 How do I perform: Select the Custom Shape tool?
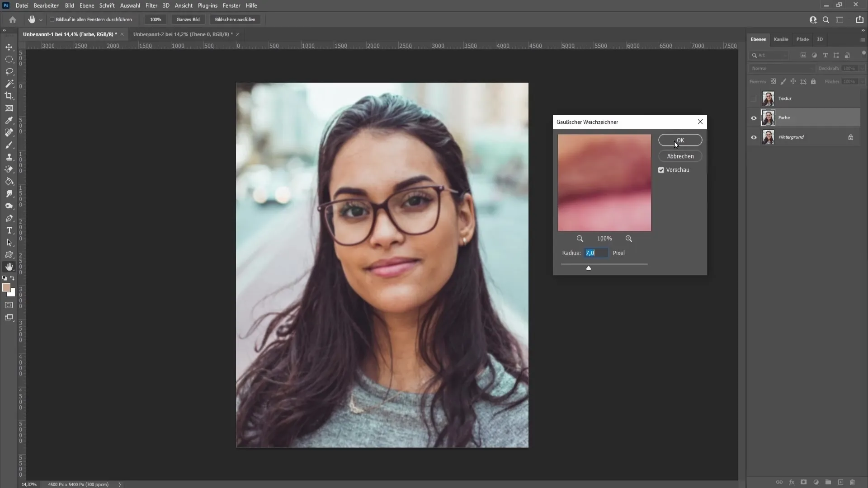(x=9, y=255)
